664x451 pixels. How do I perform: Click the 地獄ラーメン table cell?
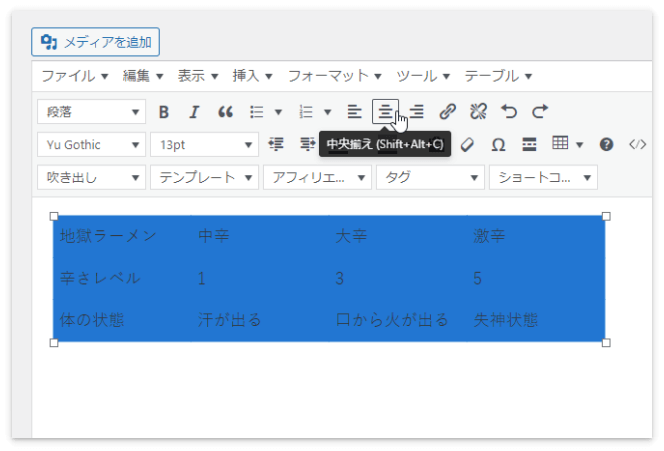pos(122,236)
